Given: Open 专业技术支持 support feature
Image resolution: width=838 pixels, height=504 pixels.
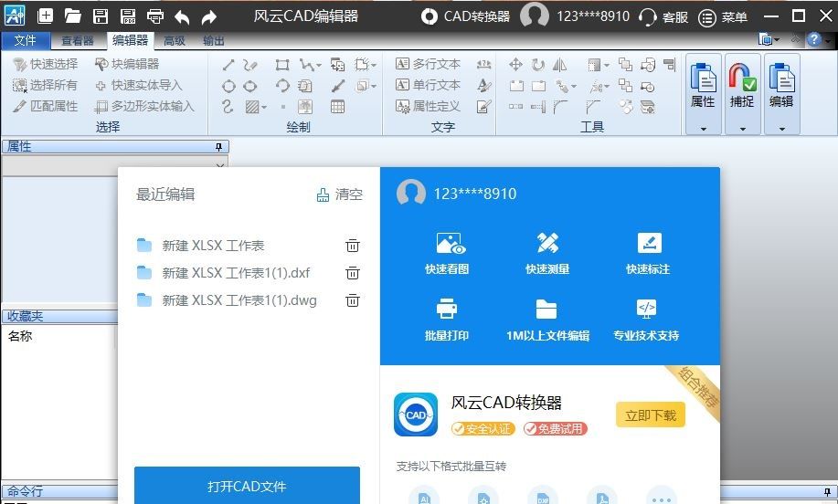Looking at the screenshot, I should [646, 320].
